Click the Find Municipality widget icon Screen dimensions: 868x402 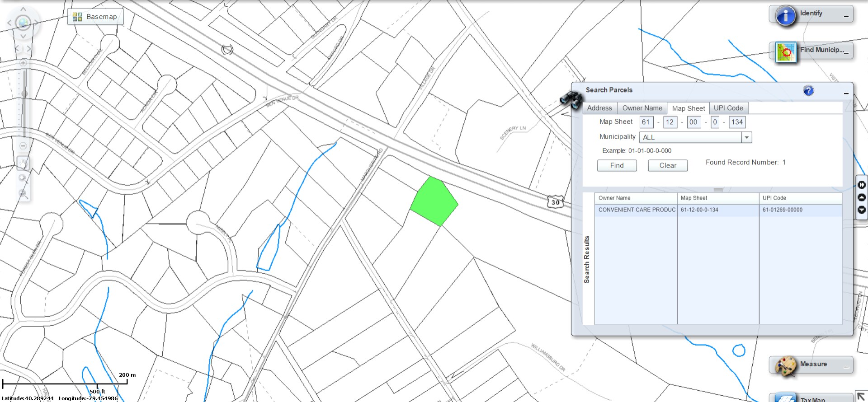pos(786,52)
